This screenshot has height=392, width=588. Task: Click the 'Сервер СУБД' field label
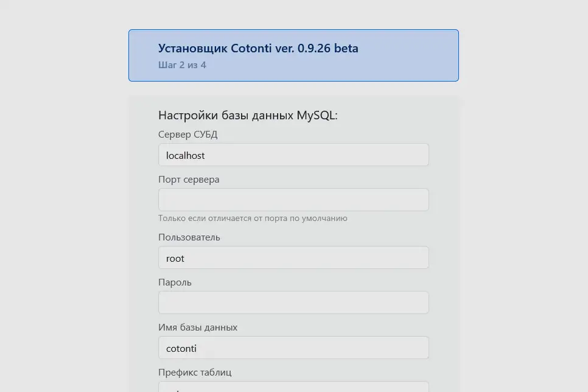point(188,134)
